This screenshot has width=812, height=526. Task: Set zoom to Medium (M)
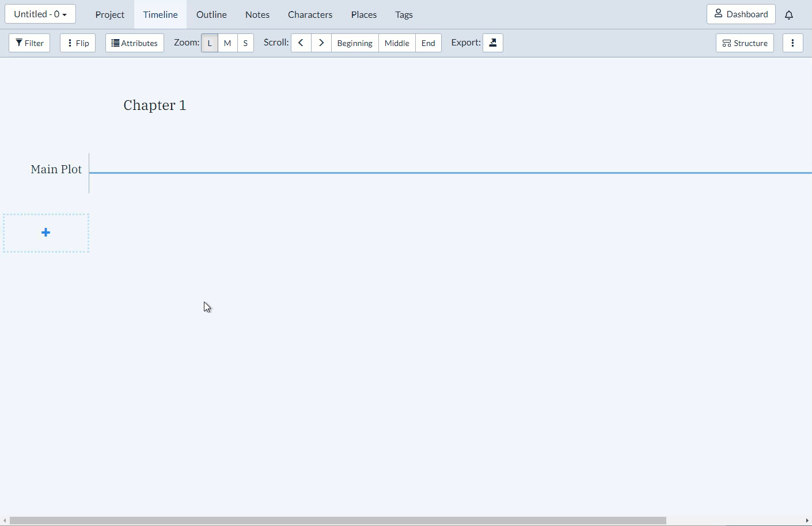(x=227, y=43)
